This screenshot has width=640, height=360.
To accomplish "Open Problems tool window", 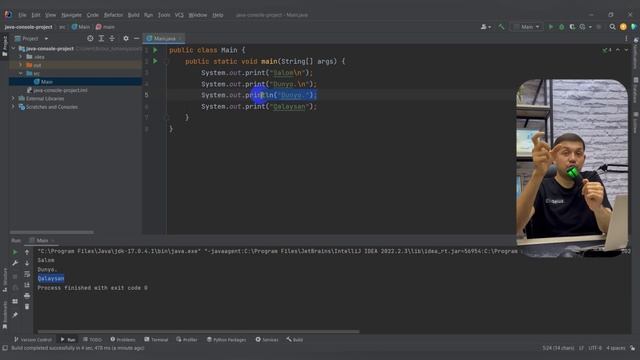I will pyautogui.click(x=123, y=340).
